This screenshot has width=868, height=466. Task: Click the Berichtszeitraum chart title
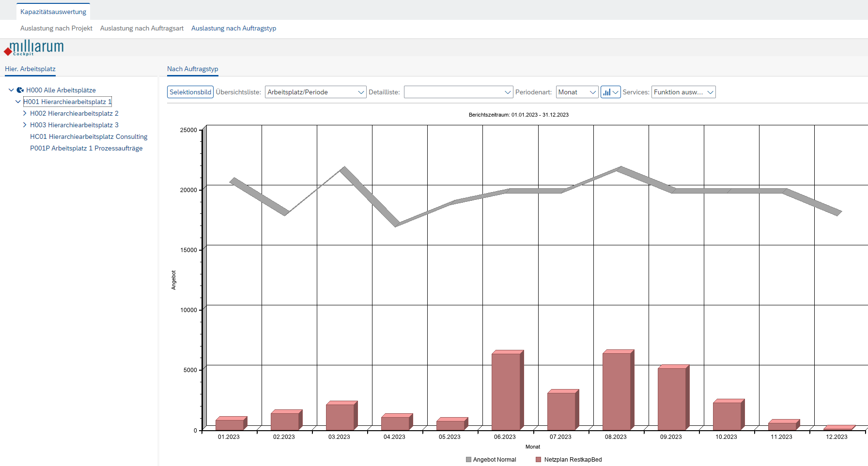[x=519, y=115]
